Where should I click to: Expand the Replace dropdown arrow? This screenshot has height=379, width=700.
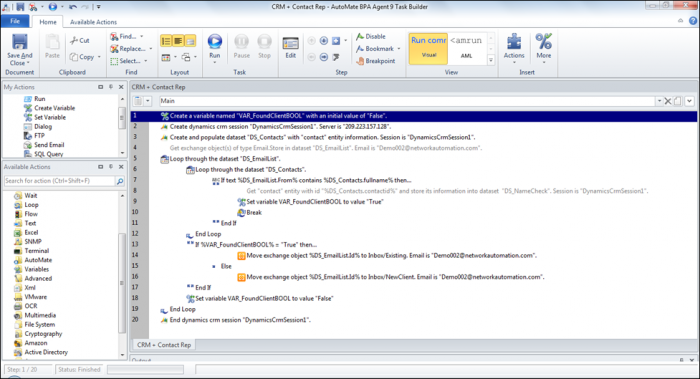150,49
